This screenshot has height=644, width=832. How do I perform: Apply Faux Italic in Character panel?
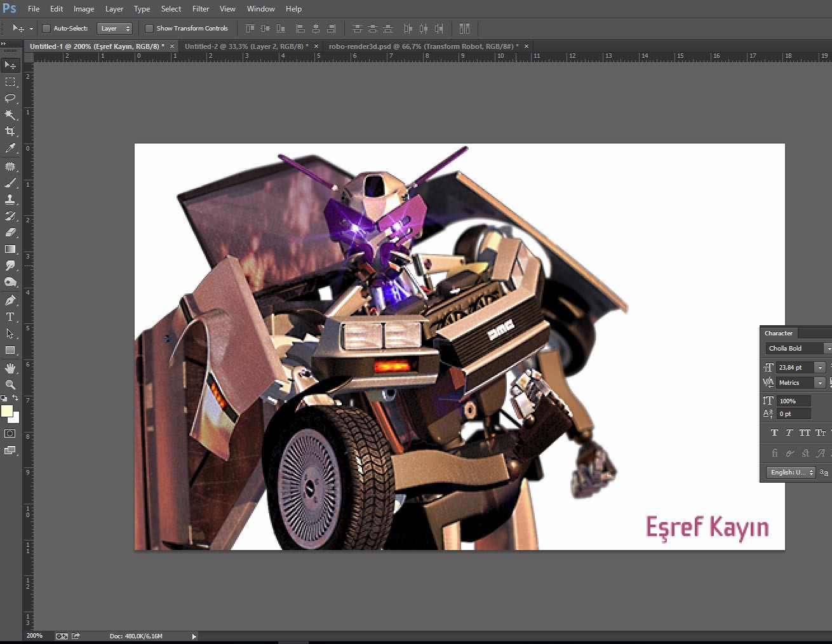pyautogui.click(x=789, y=433)
